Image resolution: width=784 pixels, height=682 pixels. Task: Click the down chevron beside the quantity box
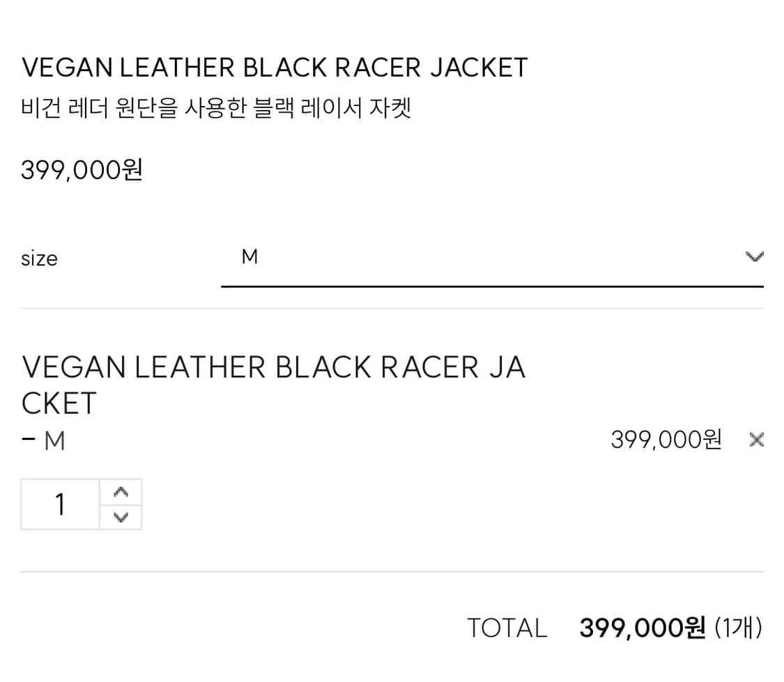[121, 517]
